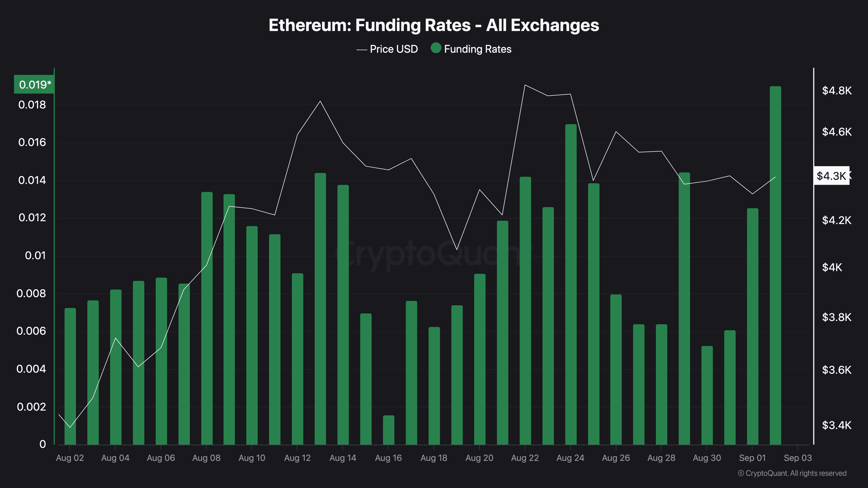The image size is (868, 488).
Task: Click the Price USD legend line marker
Action: pyautogui.click(x=362, y=50)
